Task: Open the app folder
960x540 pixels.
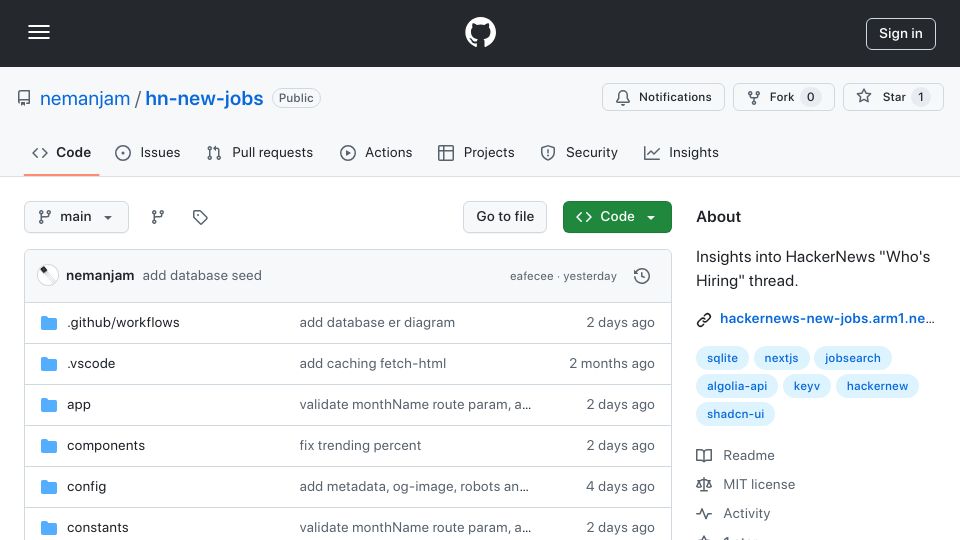Action: pos(79,405)
